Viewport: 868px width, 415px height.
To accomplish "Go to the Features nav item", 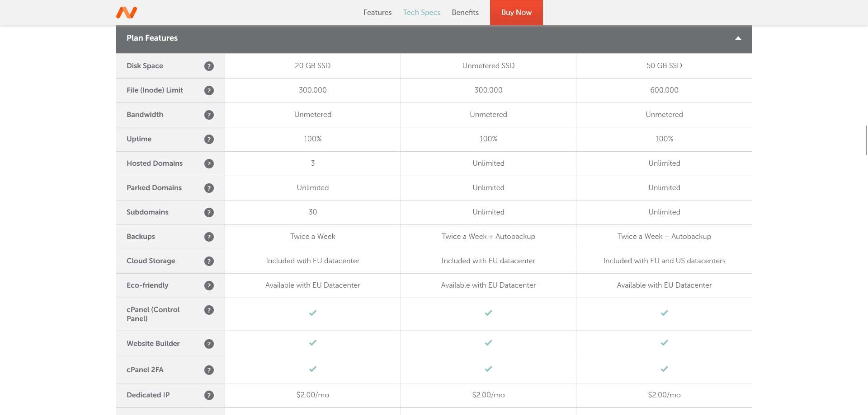I will pos(377,12).
